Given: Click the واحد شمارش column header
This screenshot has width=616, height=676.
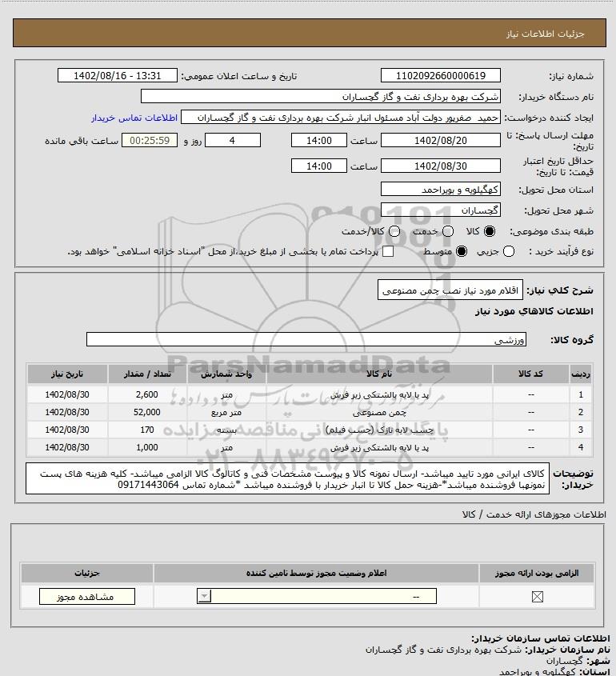Looking at the screenshot, I should 226,374.
